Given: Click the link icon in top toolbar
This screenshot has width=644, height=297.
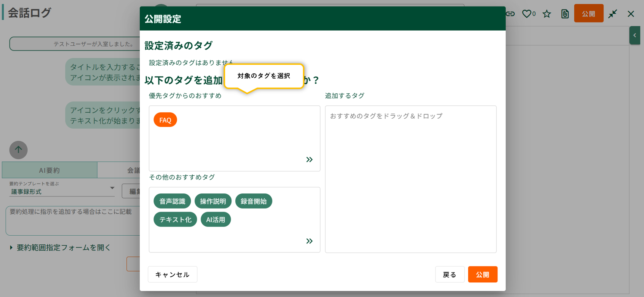Looking at the screenshot, I should pos(510,14).
